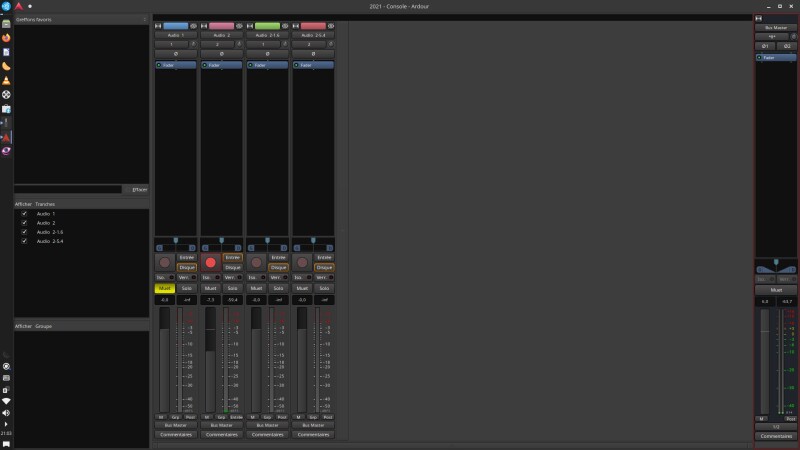Click the phase invert button on Audio 2-1.6
The image size is (800, 450).
coord(267,54)
